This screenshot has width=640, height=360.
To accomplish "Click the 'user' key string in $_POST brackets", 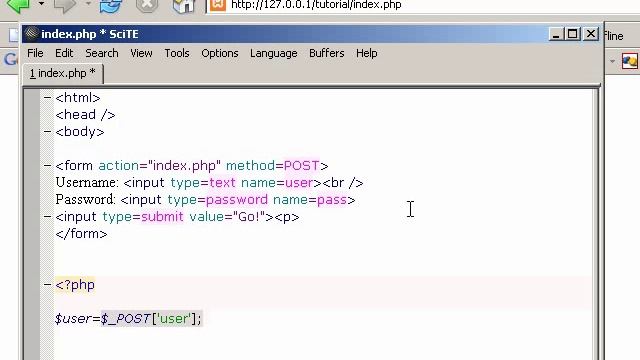I will click(x=174, y=318).
